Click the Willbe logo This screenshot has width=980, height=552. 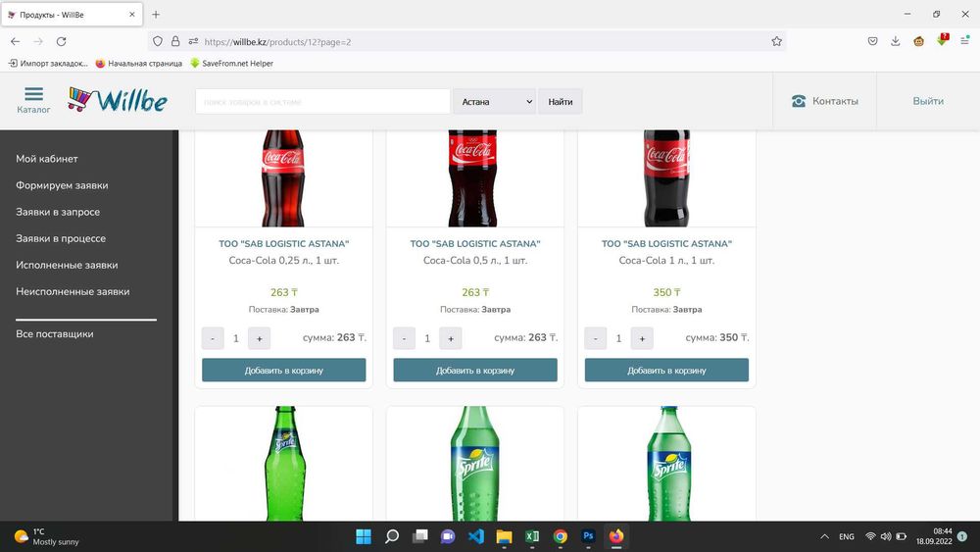point(118,100)
